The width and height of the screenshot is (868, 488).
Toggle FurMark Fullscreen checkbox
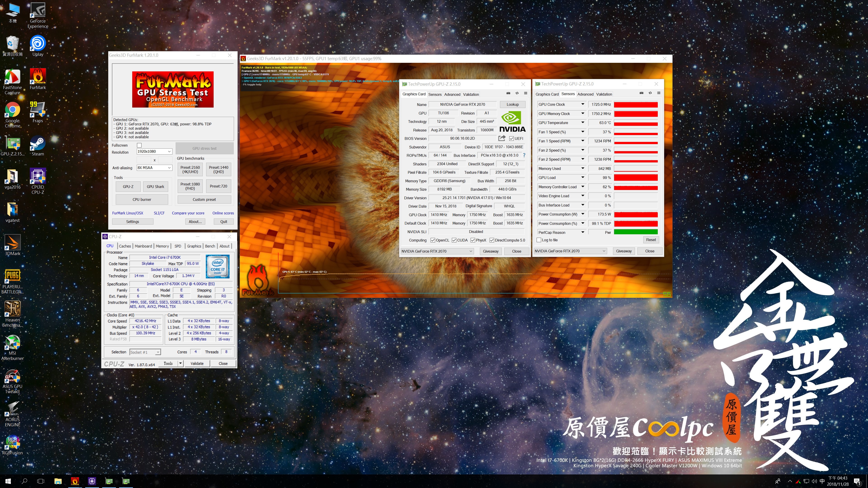coord(139,145)
